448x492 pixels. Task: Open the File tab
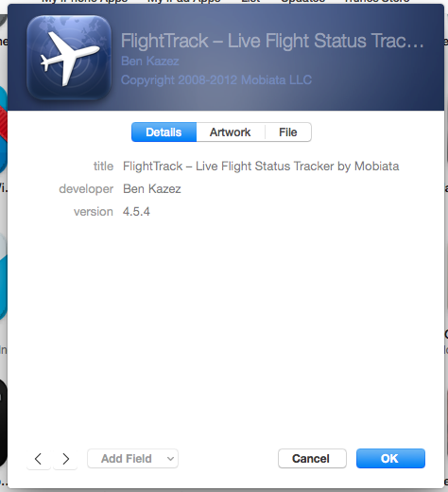pos(288,132)
